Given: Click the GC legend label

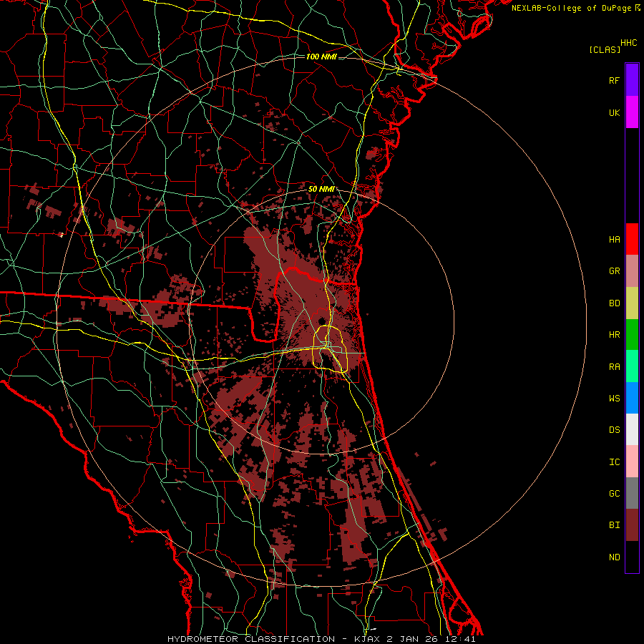Looking at the screenshot, I should pyautogui.click(x=614, y=493).
